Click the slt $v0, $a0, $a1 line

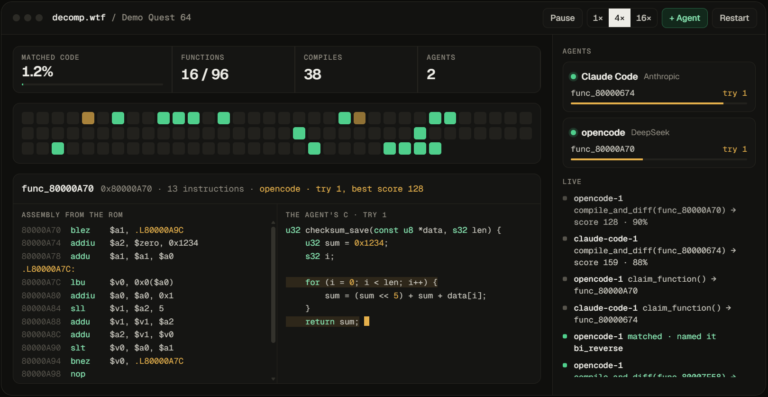98,348
